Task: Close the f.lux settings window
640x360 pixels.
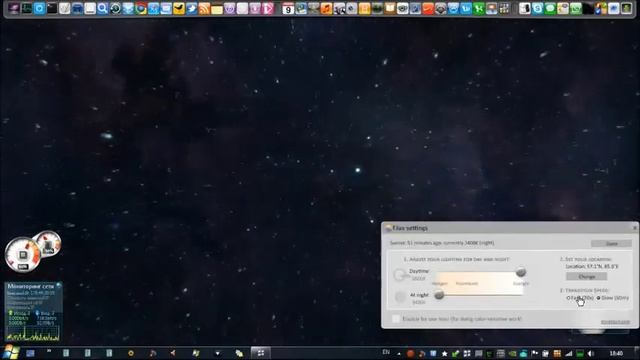Action: point(635,228)
